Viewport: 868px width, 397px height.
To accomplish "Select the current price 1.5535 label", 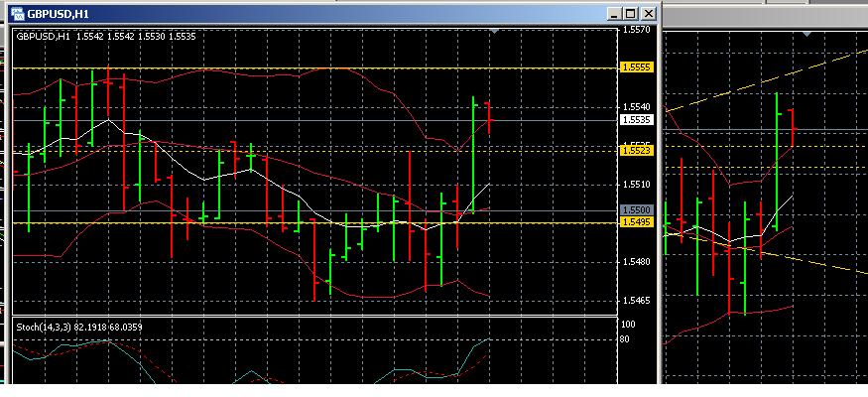I will [x=635, y=120].
